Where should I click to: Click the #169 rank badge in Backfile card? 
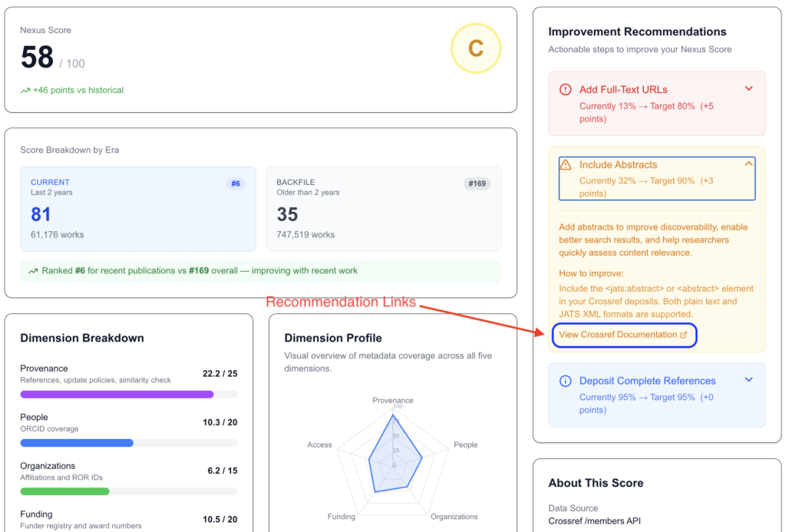point(477,183)
